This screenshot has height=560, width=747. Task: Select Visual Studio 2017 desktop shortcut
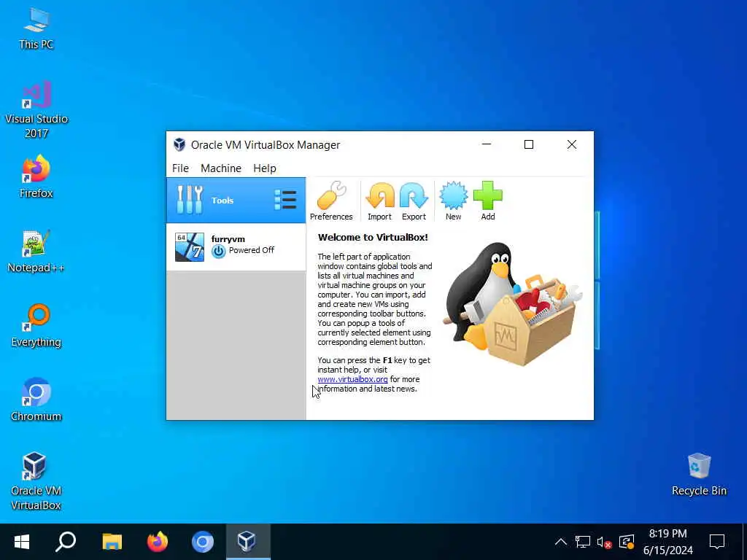36,110
